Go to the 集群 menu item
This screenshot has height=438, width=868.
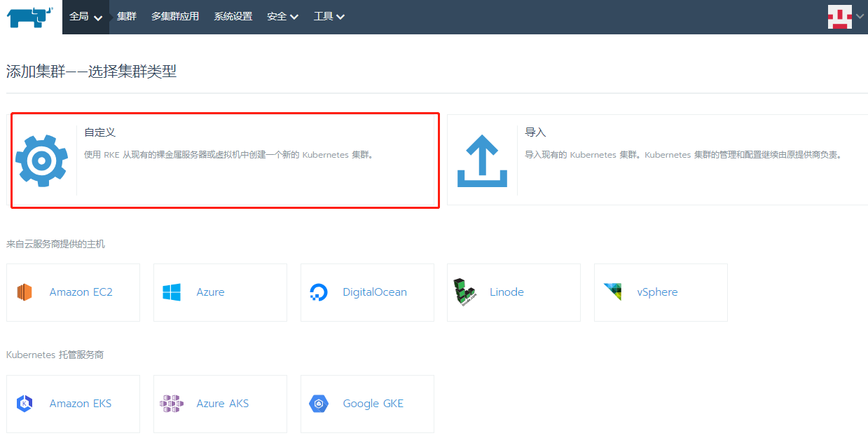click(127, 17)
